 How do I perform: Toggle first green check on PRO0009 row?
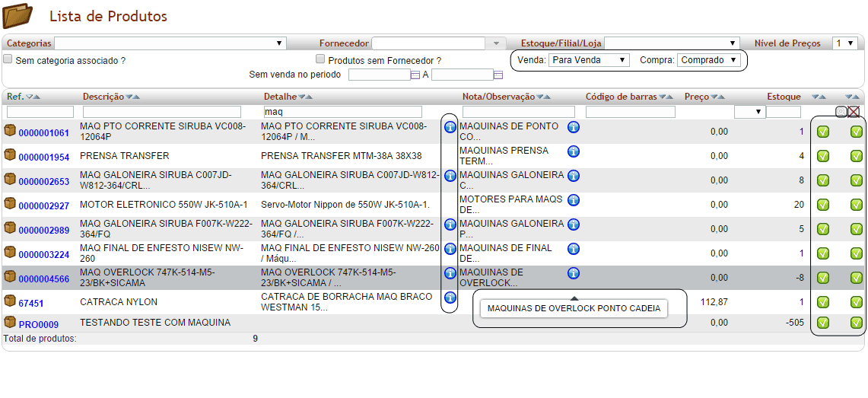(823, 323)
